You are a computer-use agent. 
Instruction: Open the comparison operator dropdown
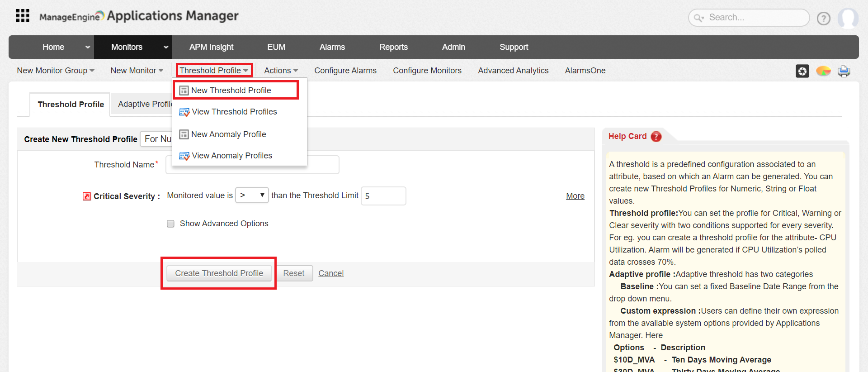tap(252, 196)
